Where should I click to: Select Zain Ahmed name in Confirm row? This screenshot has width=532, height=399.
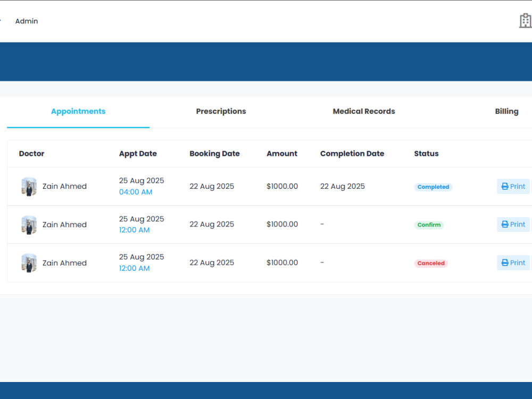click(64, 225)
